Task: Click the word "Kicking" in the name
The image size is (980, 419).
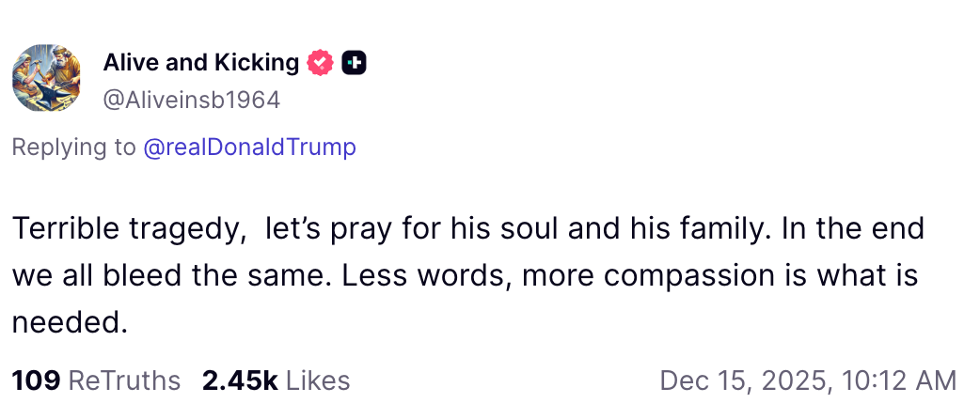Action: [255, 63]
